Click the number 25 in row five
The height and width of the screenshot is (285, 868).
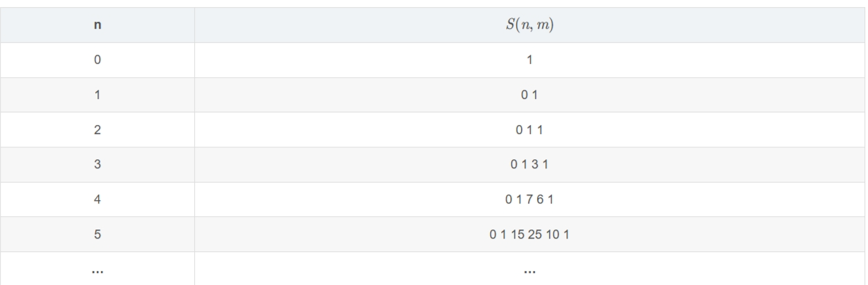[x=534, y=234]
